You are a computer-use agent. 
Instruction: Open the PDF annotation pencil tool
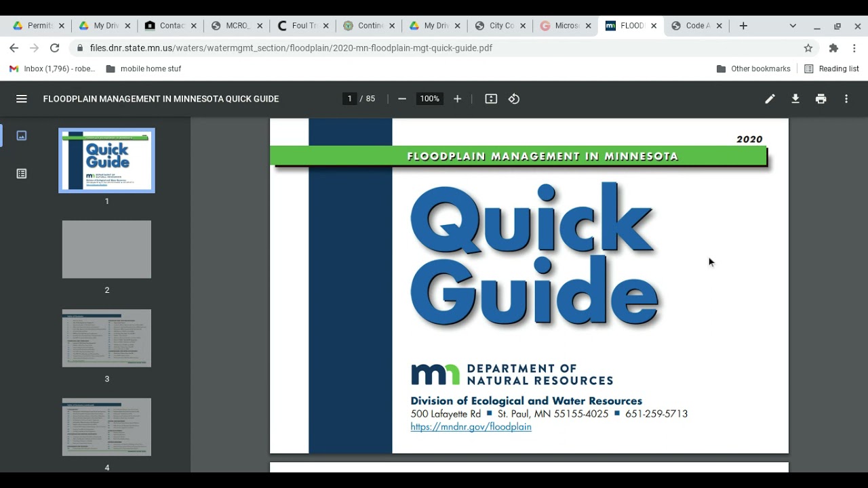[770, 99]
